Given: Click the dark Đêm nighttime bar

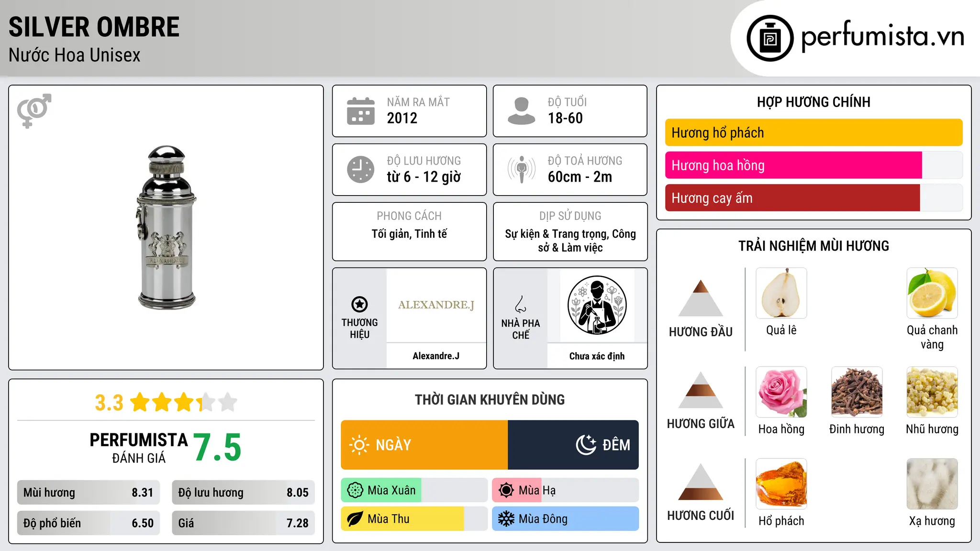Looking at the screenshot, I should click(573, 445).
